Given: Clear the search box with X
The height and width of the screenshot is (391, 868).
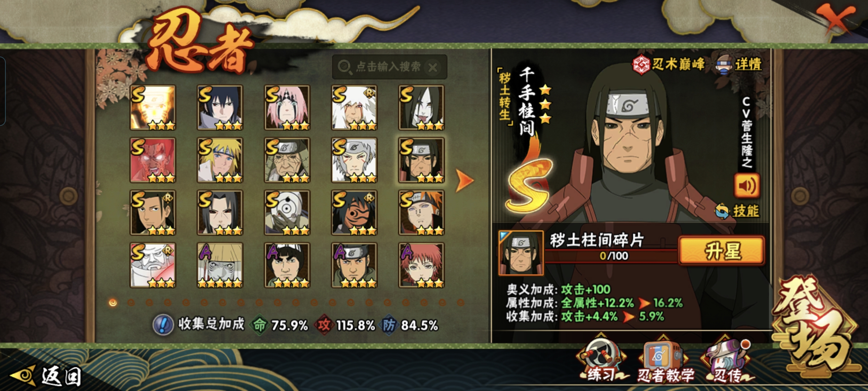Looking at the screenshot, I should (433, 67).
